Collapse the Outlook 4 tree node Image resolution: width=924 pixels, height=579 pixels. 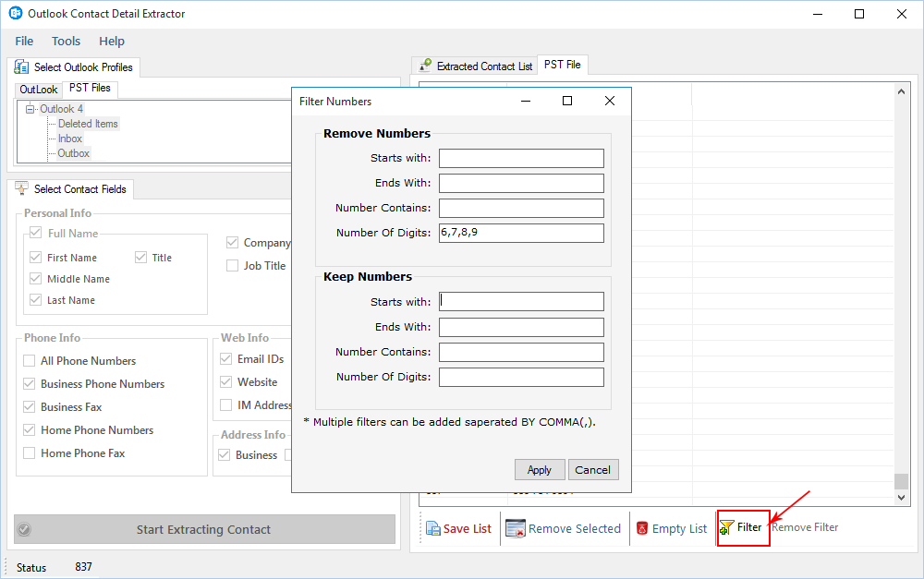point(30,109)
